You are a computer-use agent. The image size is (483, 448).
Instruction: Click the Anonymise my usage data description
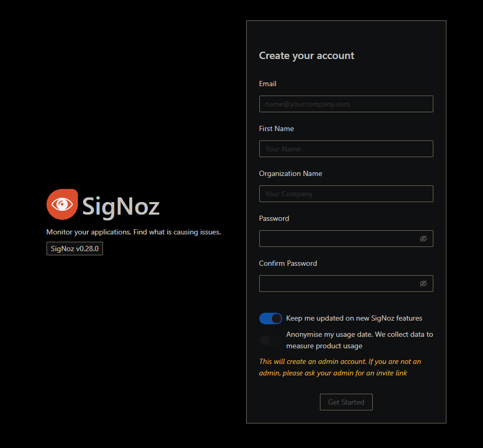[x=360, y=340]
